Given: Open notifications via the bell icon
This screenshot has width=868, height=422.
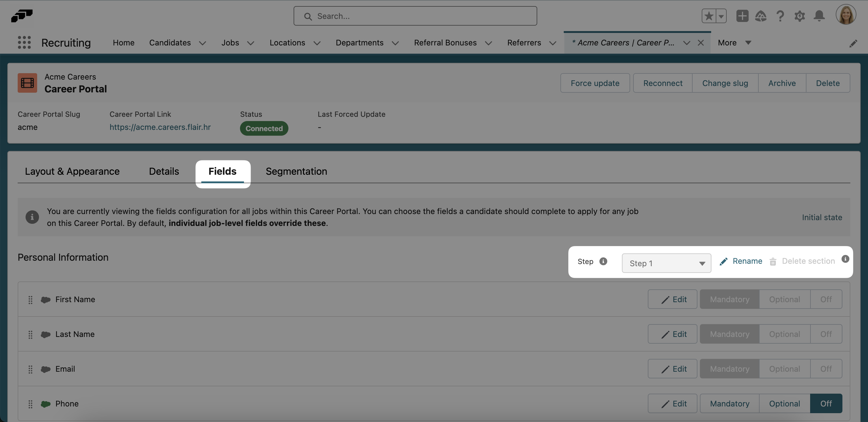Looking at the screenshot, I should click(x=819, y=16).
